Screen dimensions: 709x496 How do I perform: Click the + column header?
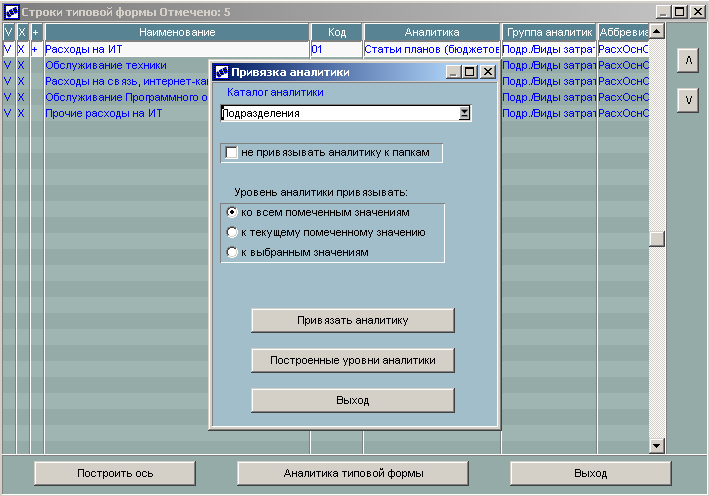point(36,32)
